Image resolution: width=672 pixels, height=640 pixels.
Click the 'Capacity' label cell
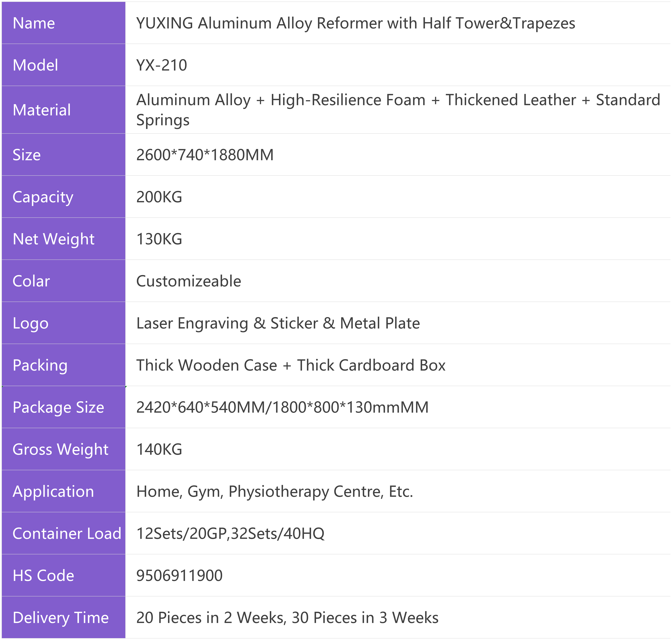[64, 197]
